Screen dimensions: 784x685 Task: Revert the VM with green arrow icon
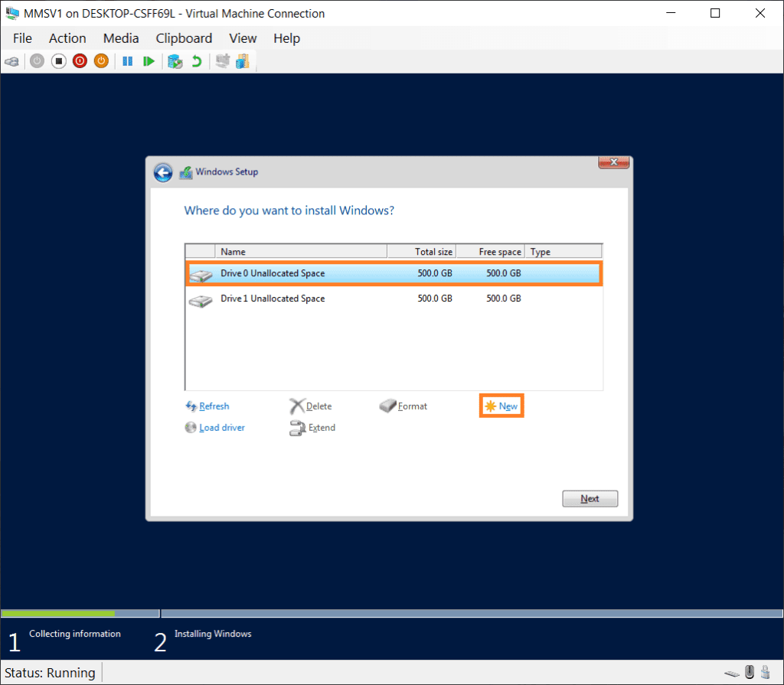pyautogui.click(x=197, y=61)
